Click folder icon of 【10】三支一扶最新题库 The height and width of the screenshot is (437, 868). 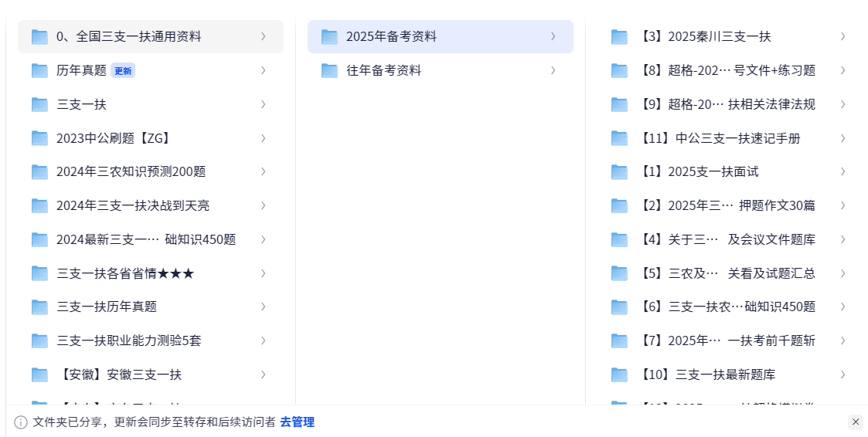[x=619, y=374]
